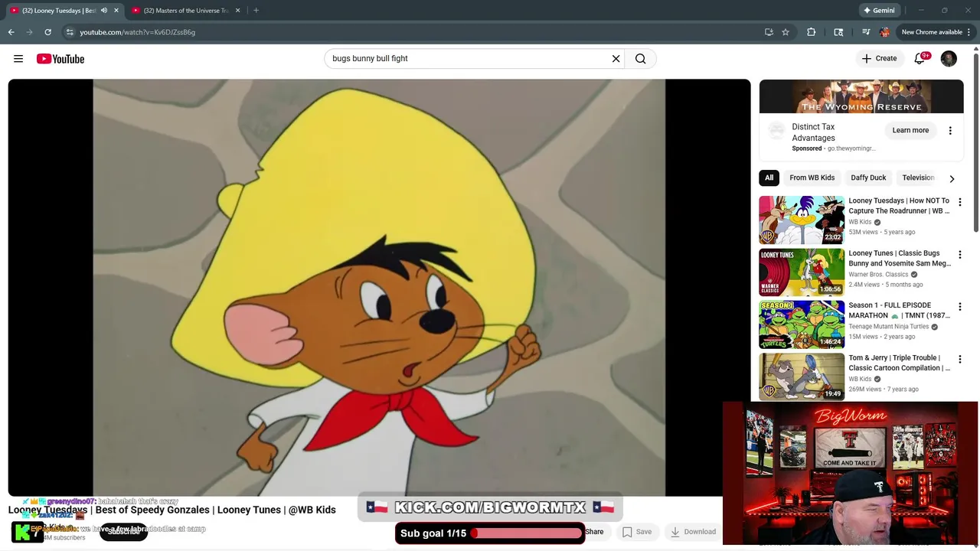
Task: Click the Subscribe button
Action: 123,532
